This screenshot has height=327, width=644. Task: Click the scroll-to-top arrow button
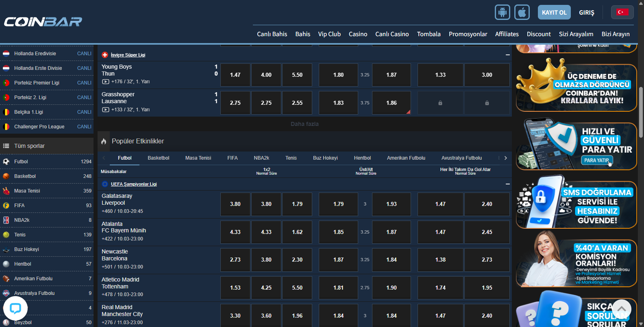[x=622, y=309]
